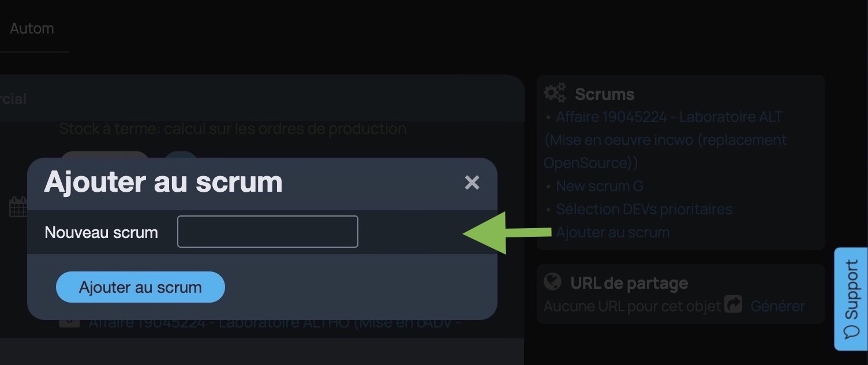Open the Support side tab
Image resolution: width=868 pixels, height=365 pixels.
(x=851, y=299)
